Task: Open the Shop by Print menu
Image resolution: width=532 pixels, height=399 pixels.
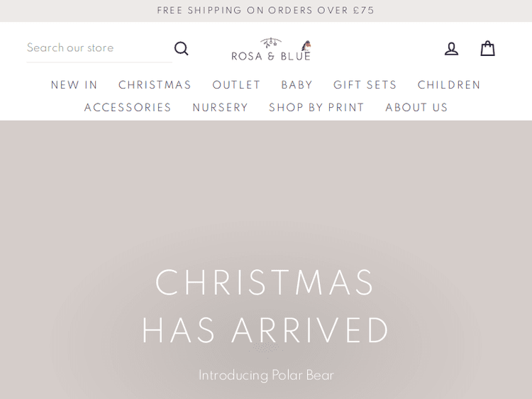Action: coord(316,108)
